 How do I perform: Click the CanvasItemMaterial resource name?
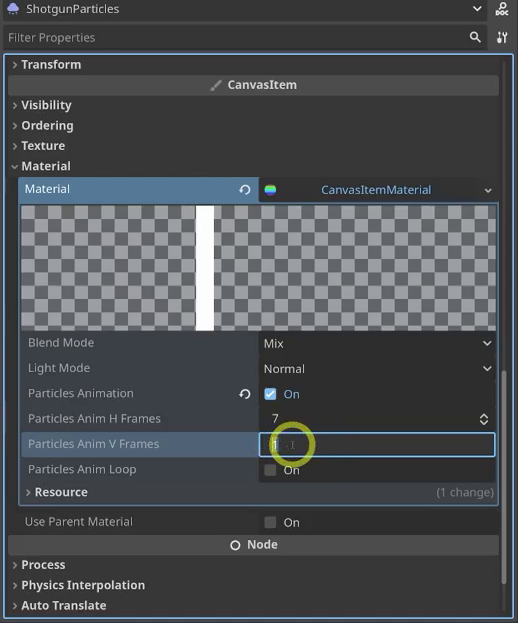[x=376, y=190]
